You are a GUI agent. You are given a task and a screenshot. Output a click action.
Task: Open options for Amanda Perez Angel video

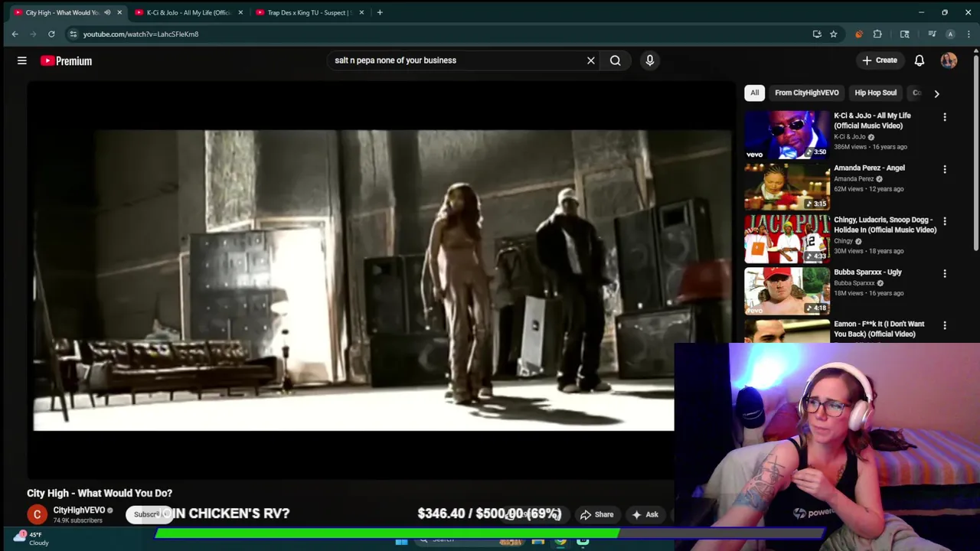click(x=945, y=169)
